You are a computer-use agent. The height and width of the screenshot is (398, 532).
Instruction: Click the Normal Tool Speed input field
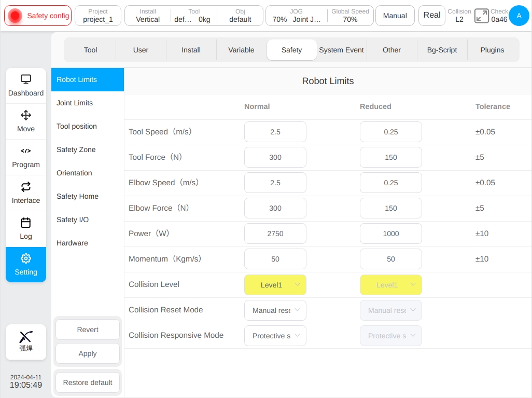pyautogui.click(x=275, y=132)
